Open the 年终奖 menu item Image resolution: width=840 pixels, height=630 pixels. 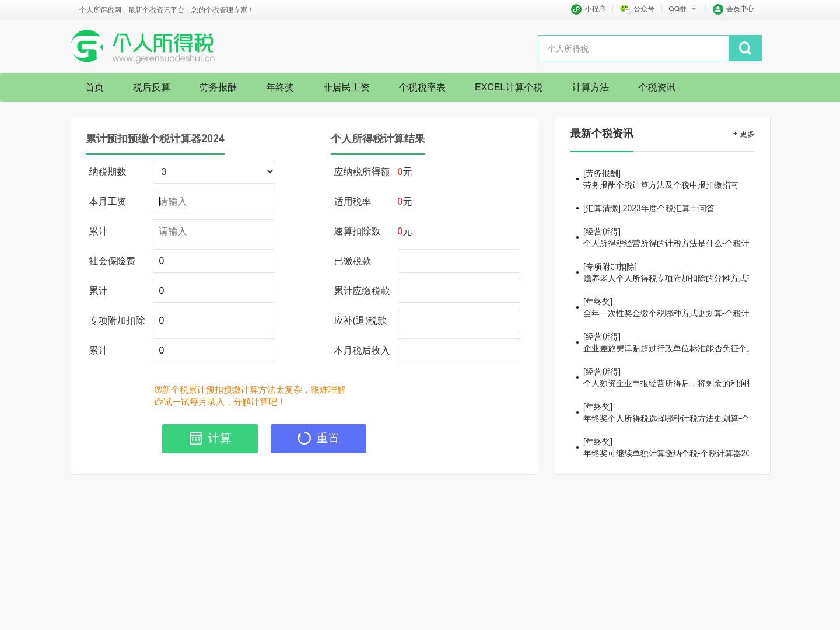[x=280, y=87]
